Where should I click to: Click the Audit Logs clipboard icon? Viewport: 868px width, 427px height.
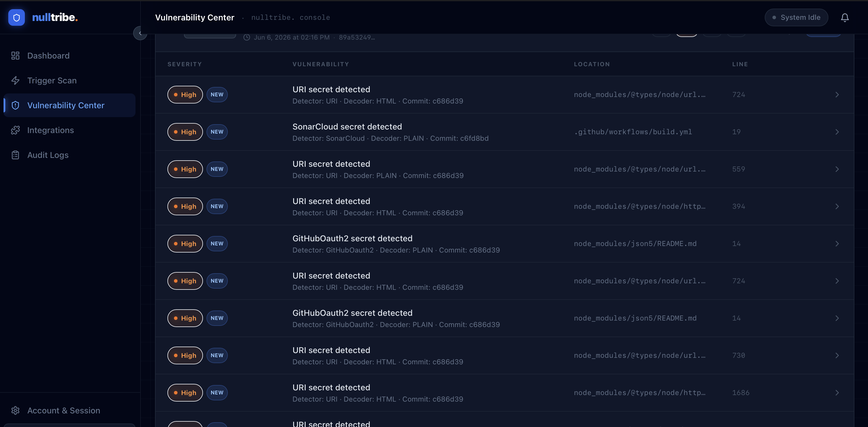click(15, 155)
